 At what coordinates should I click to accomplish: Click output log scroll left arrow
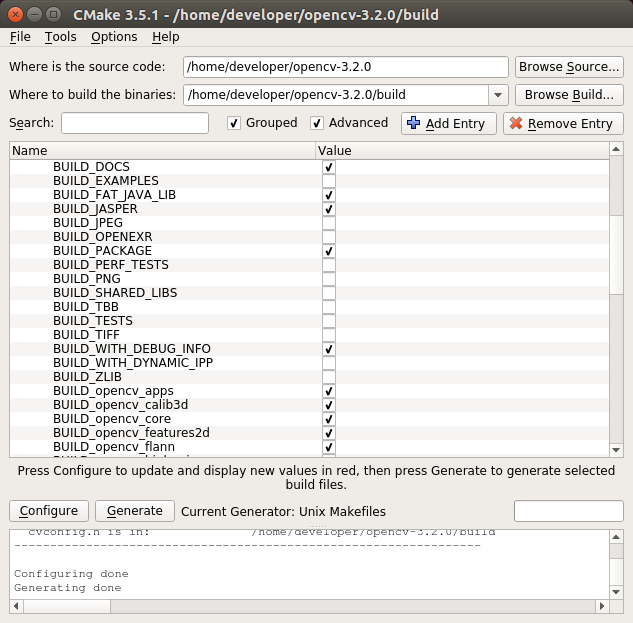pos(17,606)
